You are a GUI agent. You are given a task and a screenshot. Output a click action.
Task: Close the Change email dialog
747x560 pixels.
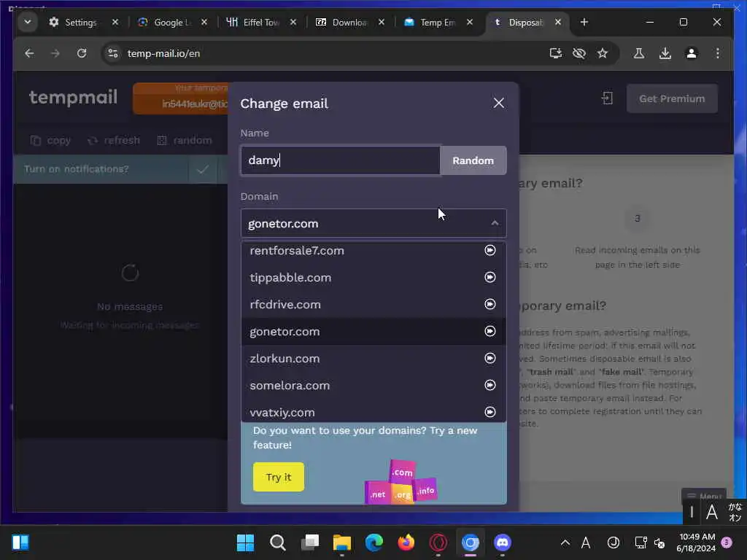tap(498, 103)
